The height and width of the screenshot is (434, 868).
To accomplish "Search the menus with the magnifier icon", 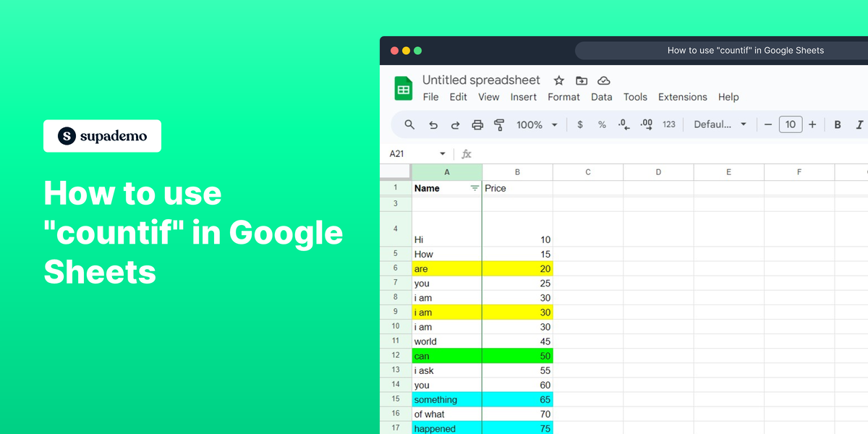I will tap(409, 124).
